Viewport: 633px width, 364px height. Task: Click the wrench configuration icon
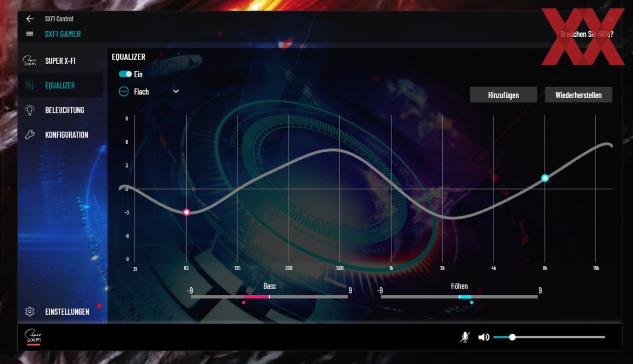[30, 135]
